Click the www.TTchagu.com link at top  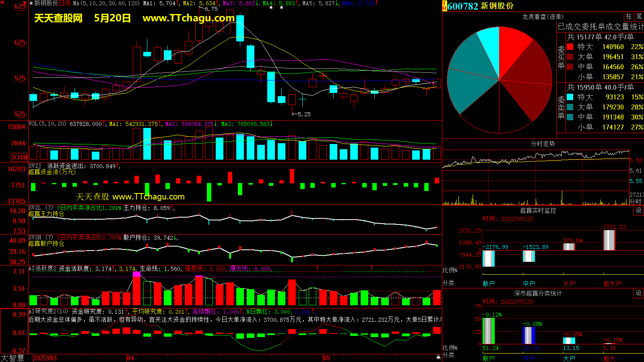[x=188, y=18]
